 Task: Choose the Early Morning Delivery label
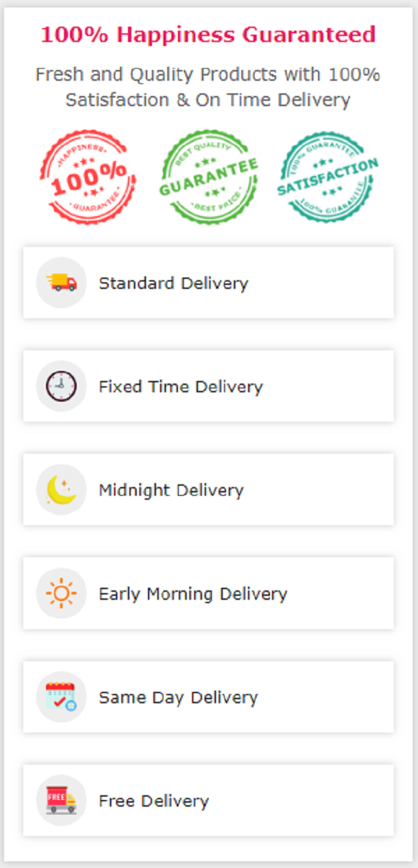(x=193, y=593)
